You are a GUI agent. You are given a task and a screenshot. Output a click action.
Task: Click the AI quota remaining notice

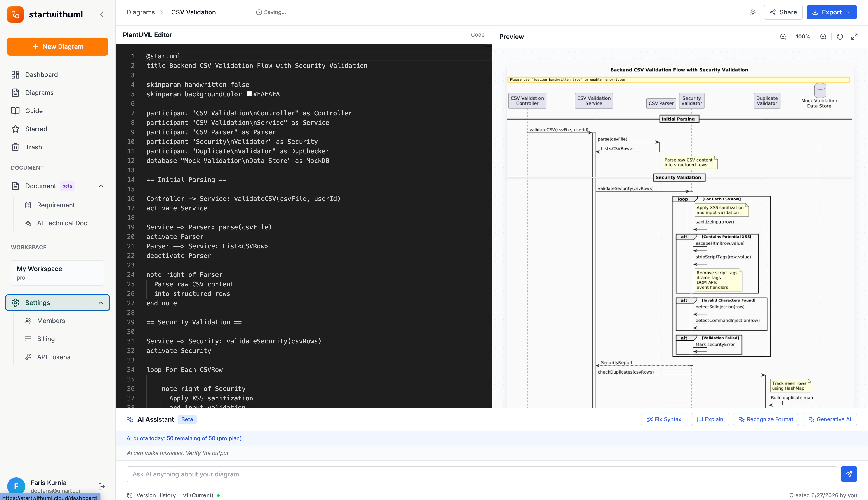point(184,438)
